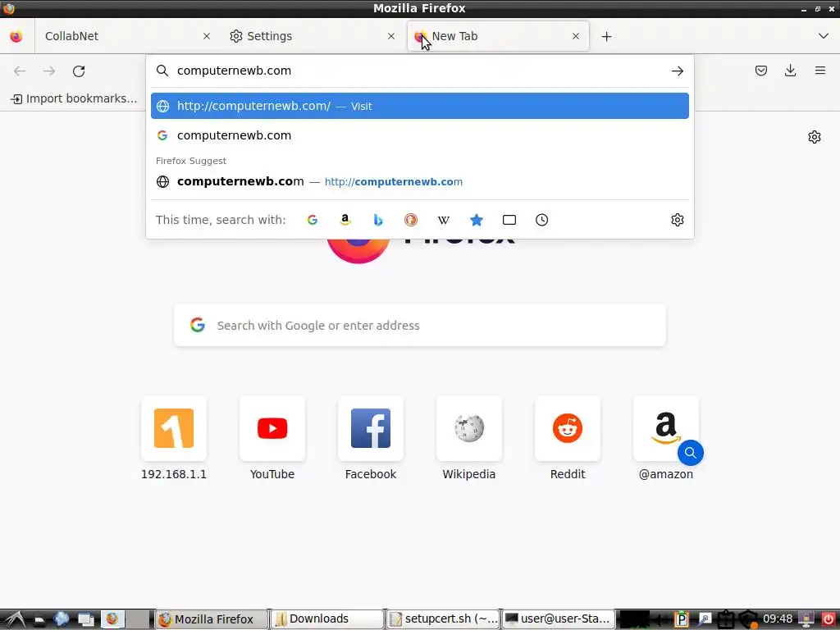Switch to user@user-Sta terminal taskbar window
This screenshot has width=840, height=630.
coord(558,619)
